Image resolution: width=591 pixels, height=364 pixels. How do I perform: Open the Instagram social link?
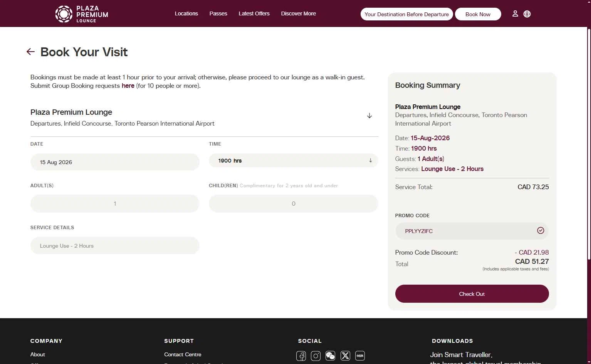(316, 356)
